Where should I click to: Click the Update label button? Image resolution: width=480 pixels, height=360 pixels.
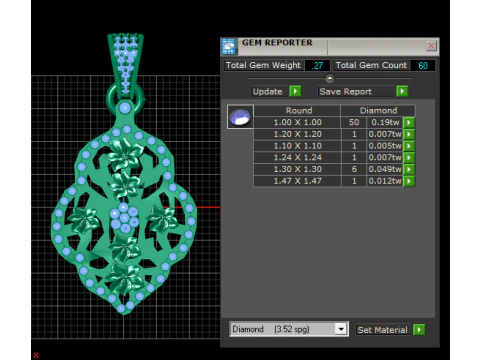pos(268,91)
